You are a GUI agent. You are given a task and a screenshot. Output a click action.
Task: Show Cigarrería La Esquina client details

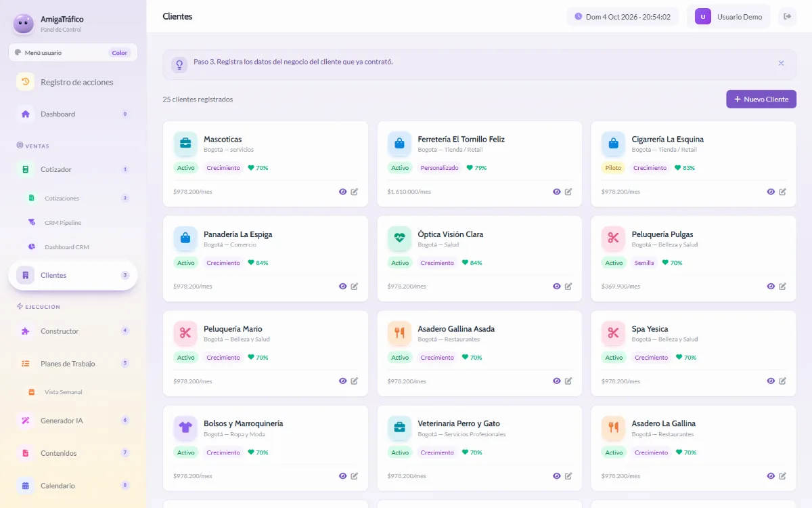771,192
